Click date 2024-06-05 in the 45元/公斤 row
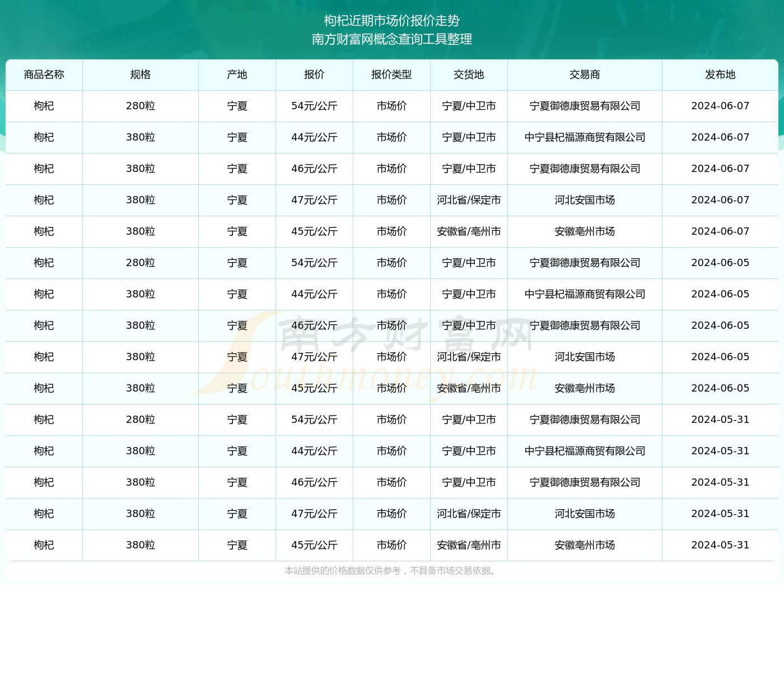The width and height of the screenshot is (784, 675). point(720,388)
